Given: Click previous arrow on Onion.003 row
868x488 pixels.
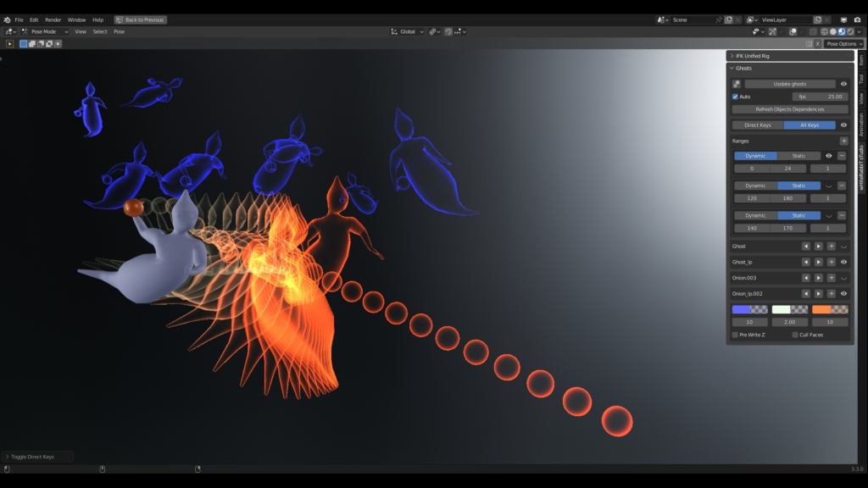Looking at the screenshot, I should click(806, 278).
